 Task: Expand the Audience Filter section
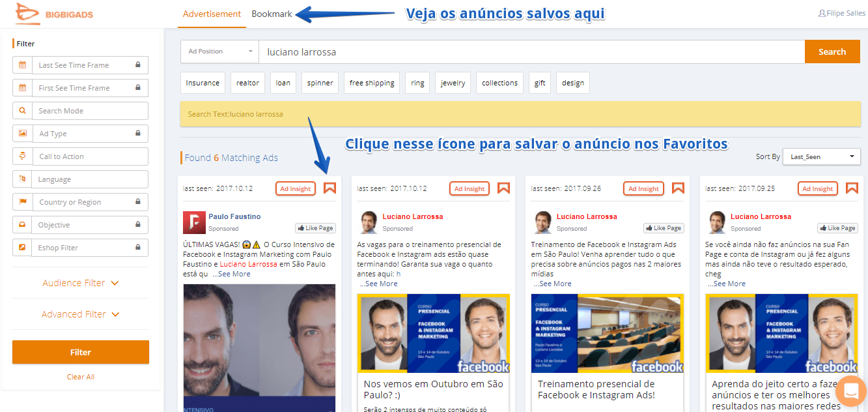pos(81,283)
